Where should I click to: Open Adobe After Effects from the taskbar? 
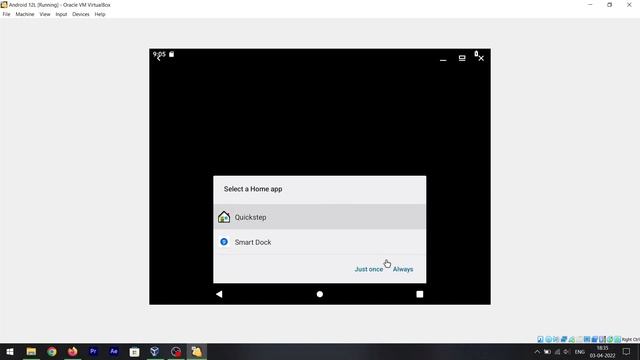[113, 351]
